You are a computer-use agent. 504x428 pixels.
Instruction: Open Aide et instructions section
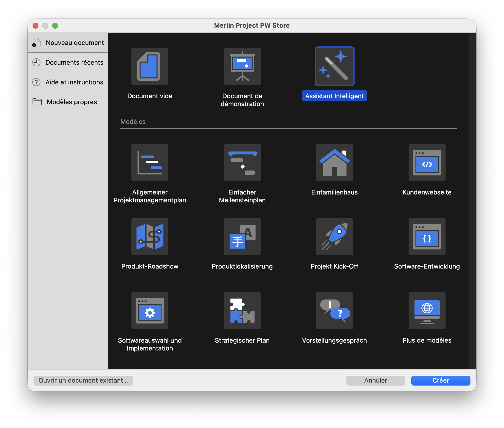tap(68, 82)
